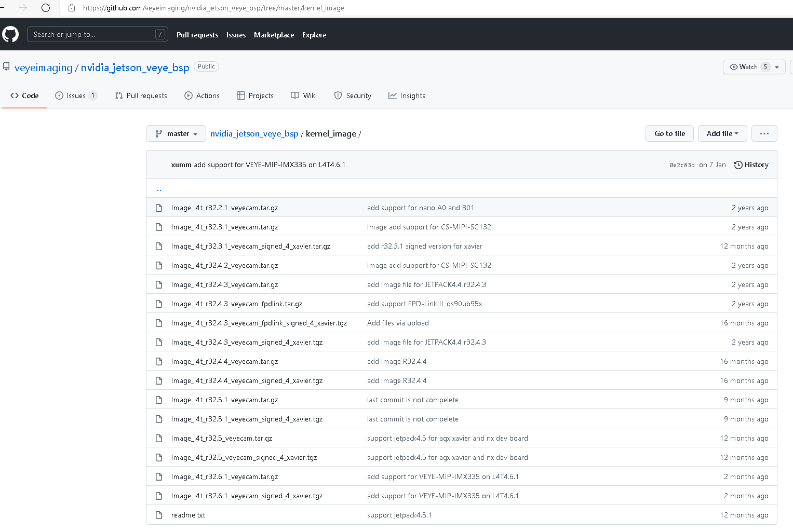
Task: Open the Actions tab
Action: (202, 96)
